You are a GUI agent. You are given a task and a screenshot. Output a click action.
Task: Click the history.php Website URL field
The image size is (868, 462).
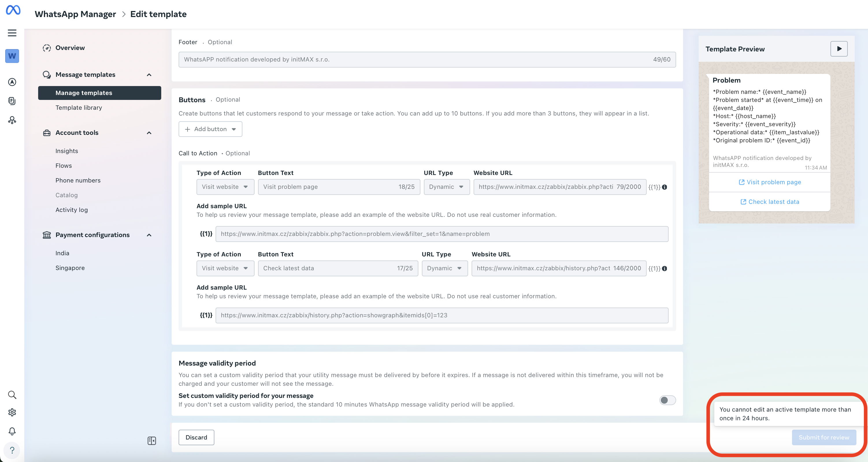(x=559, y=268)
